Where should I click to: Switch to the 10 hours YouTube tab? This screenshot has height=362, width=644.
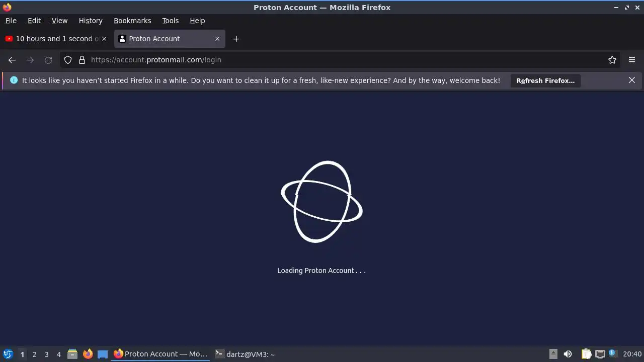56,39
